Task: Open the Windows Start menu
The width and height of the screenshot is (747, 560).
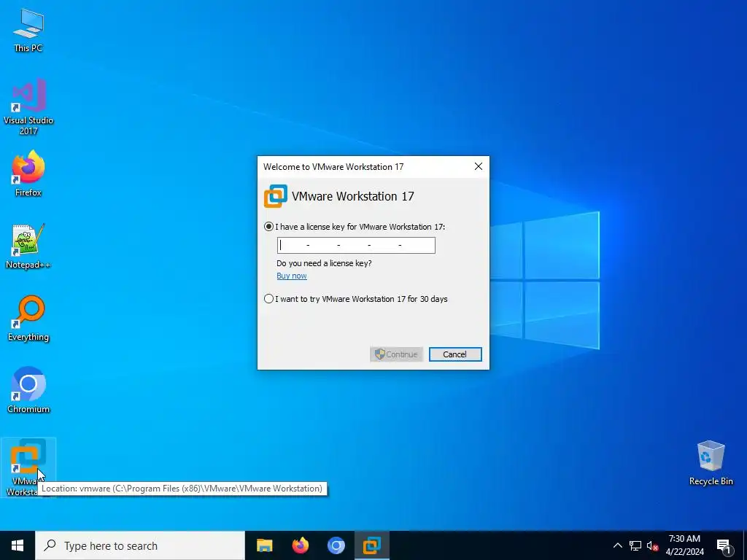Action: pos(18,545)
